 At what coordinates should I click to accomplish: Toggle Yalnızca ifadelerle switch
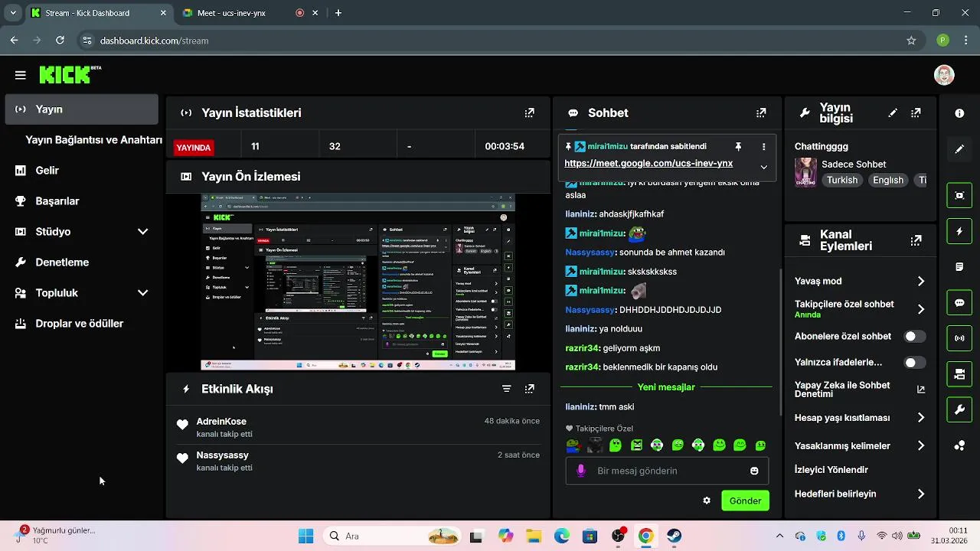pos(914,363)
